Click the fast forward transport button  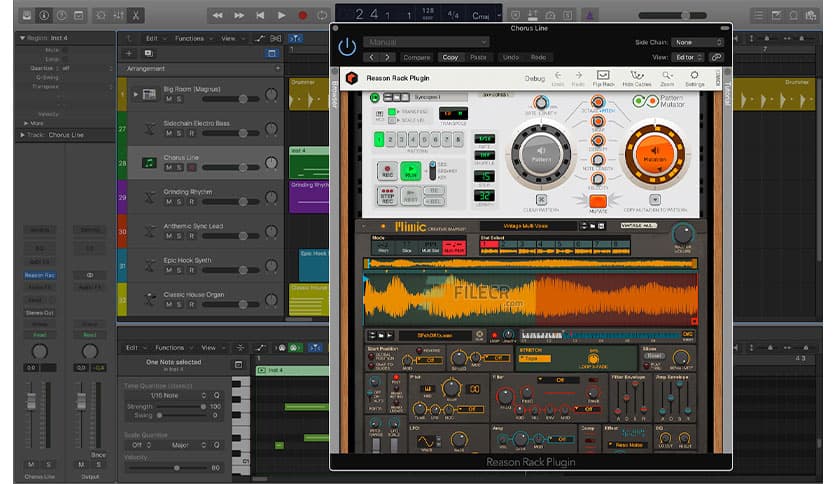(239, 15)
